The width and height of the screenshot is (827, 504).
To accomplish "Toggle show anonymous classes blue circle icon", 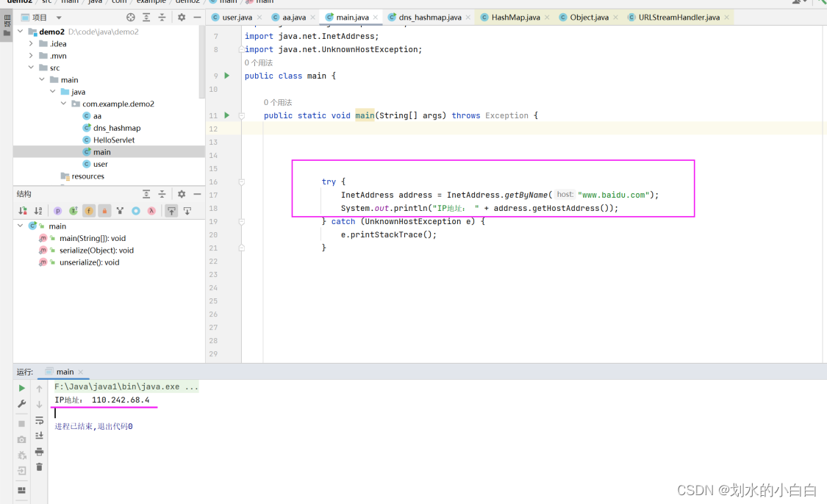I will tap(136, 211).
